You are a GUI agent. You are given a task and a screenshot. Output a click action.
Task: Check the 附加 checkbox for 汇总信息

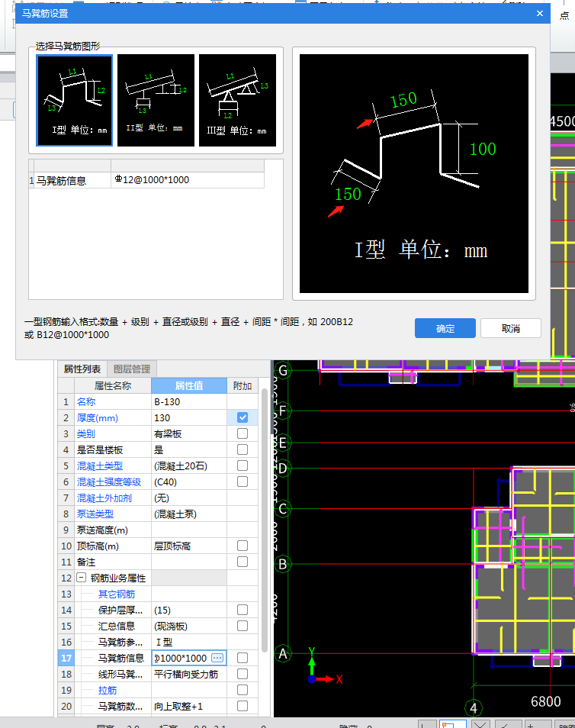(x=243, y=626)
